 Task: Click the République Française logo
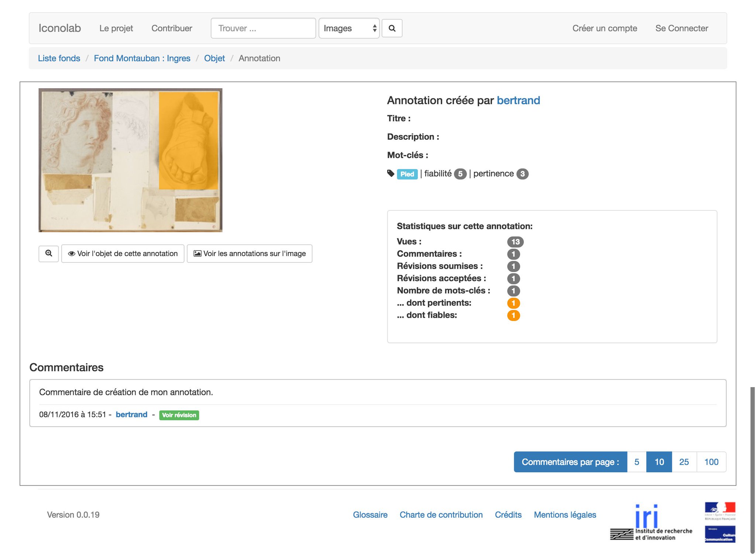point(720,511)
